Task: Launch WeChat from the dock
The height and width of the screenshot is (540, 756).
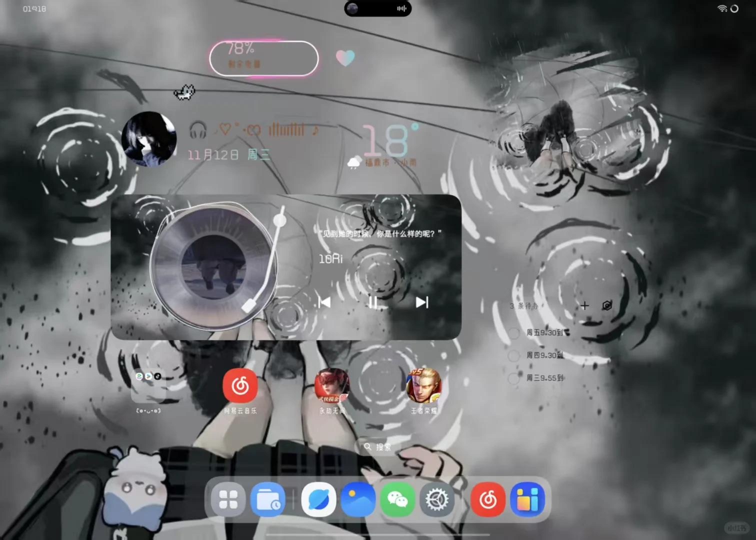Action: tap(397, 499)
